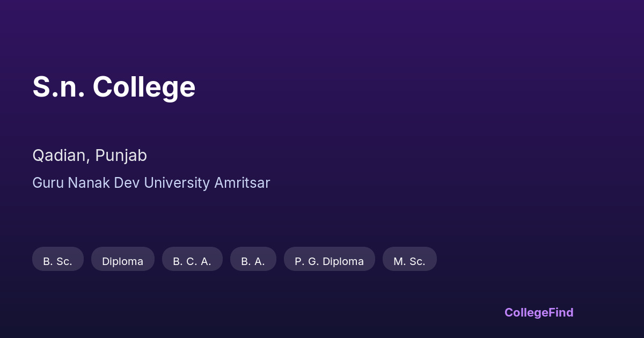Select the P. G. Diploma tag

click(329, 261)
